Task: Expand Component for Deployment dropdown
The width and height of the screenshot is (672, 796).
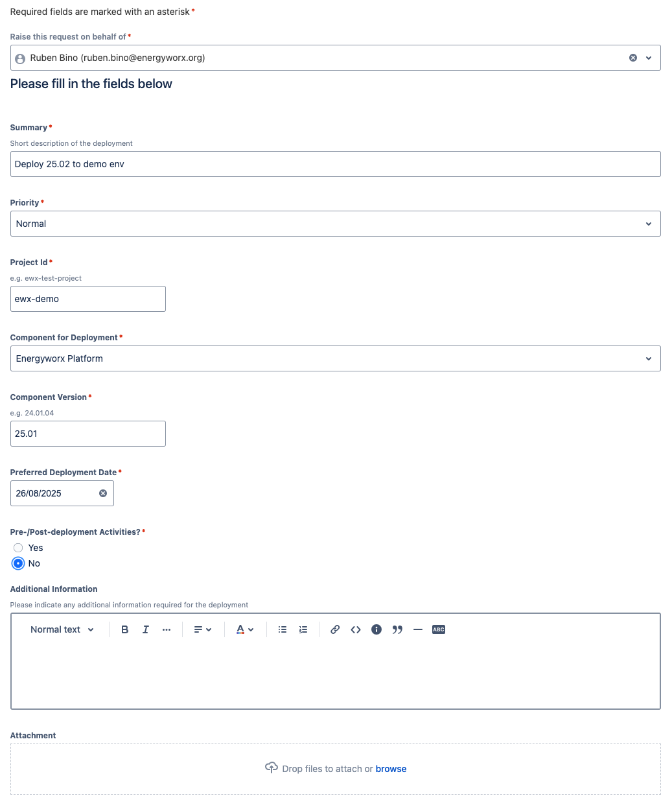Action: click(335, 358)
